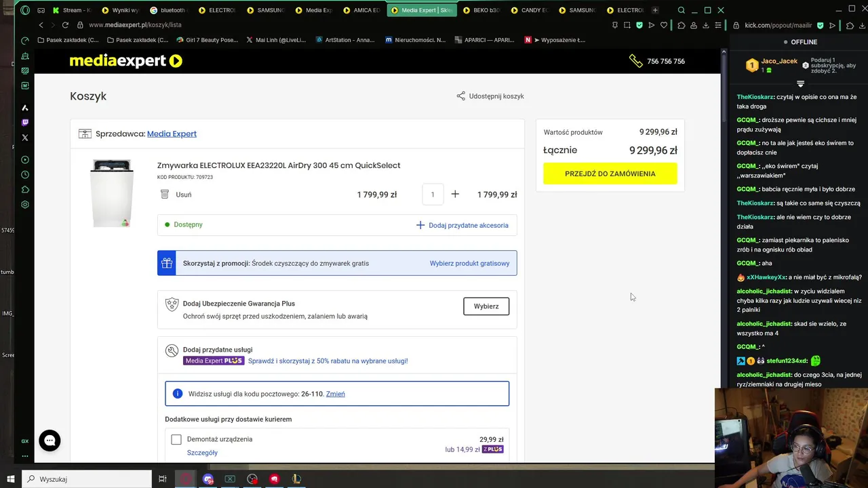Click the share icon beside Udostępnij koszyk
This screenshot has height=488, width=868.
tap(461, 96)
